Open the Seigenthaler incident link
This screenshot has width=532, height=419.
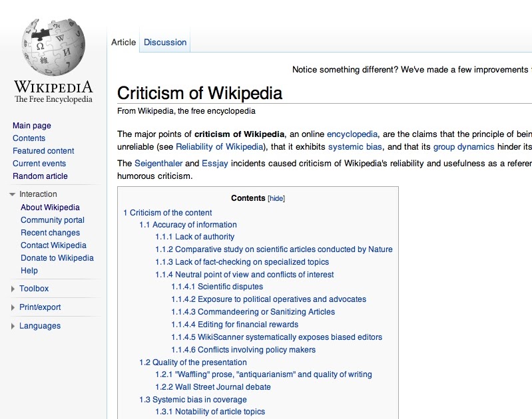point(158,164)
